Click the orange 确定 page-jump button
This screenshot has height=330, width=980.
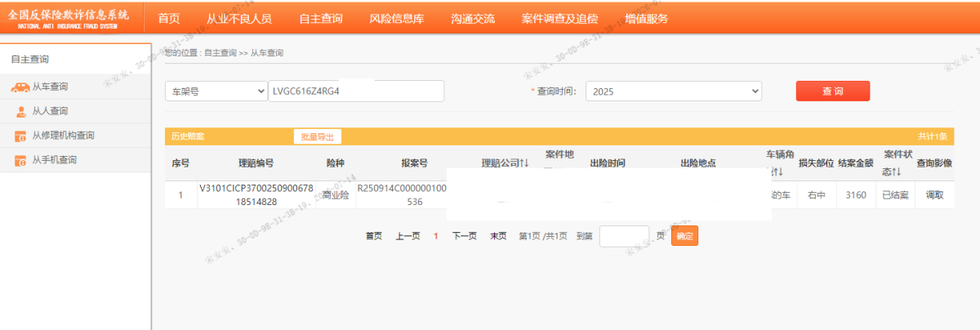[x=684, y=236]
